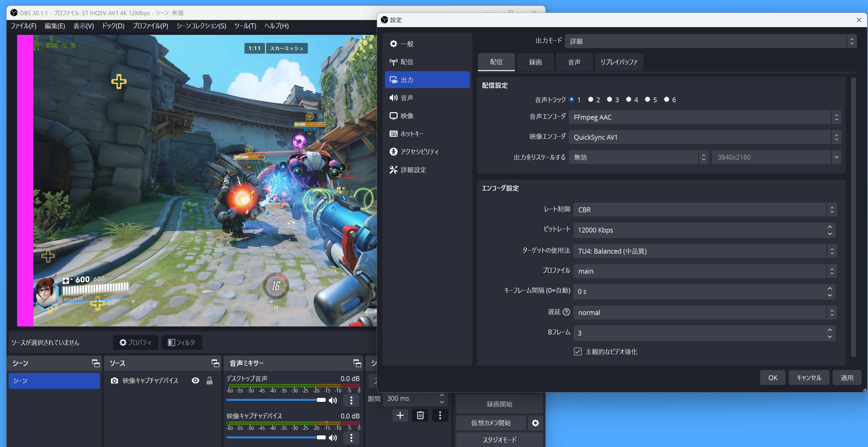Toggle 主観的なビデオ強化 checkbox

pos(577,352)
